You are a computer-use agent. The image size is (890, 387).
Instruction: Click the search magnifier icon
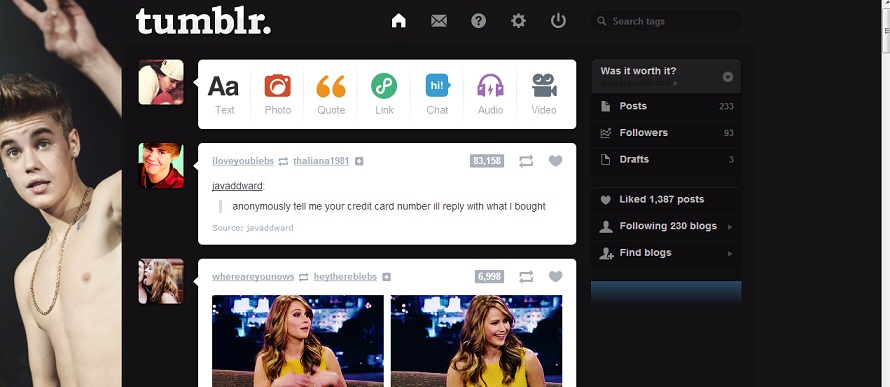click(x=602, y=22)
